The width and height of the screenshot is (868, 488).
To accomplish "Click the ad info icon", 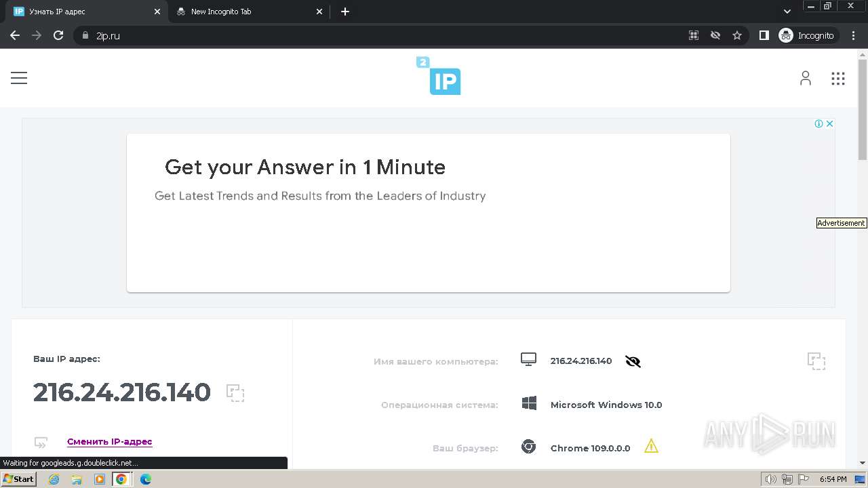I will (x=818, y=123).
